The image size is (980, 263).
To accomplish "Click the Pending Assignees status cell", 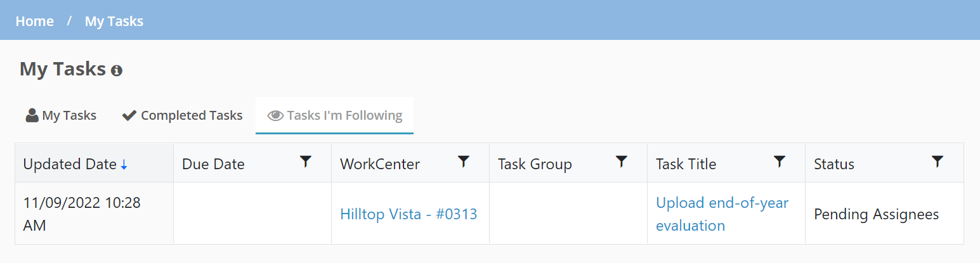I will click(876, 214).
